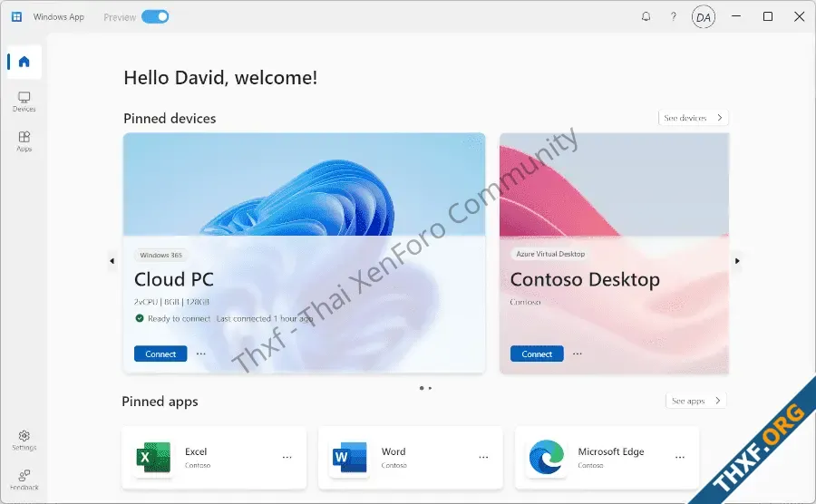Open more options for Contoso Desktop
Screen dimensions: 816x504
[x=578, y=354]
